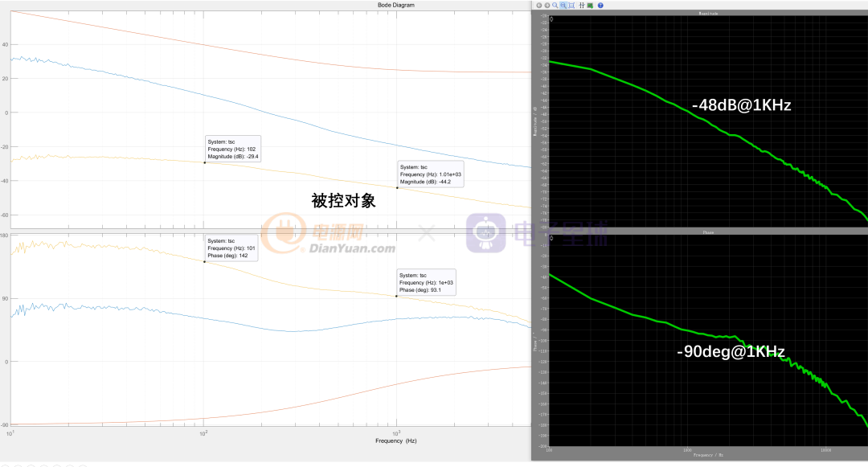Screen dimensions: 868x467
Task: Click the zoom-to-fit rectangle icon
Action: (571, 6)
